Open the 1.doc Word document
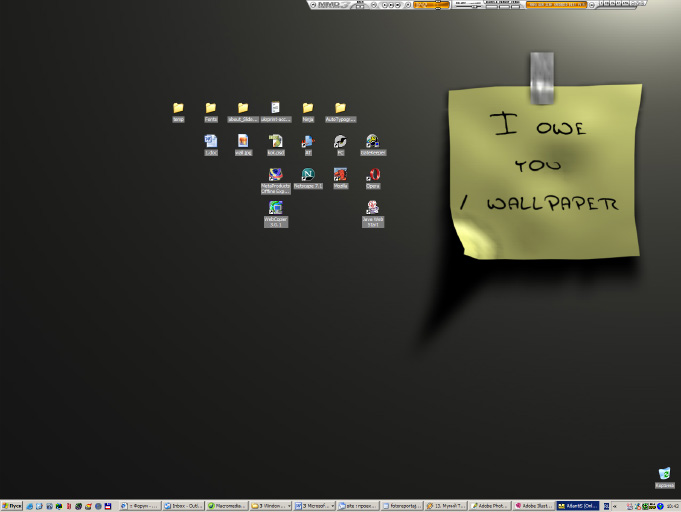 coord(211,145)
